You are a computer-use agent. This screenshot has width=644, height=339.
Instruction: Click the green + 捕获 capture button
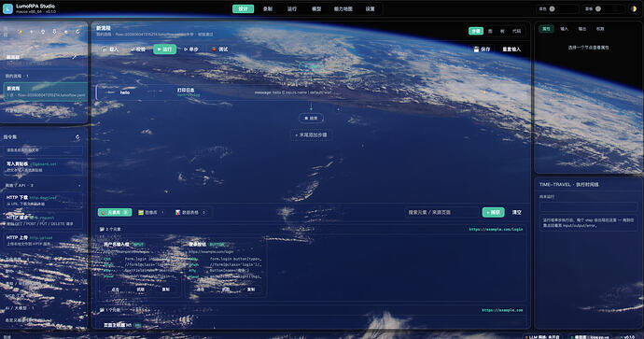point(493,212)
